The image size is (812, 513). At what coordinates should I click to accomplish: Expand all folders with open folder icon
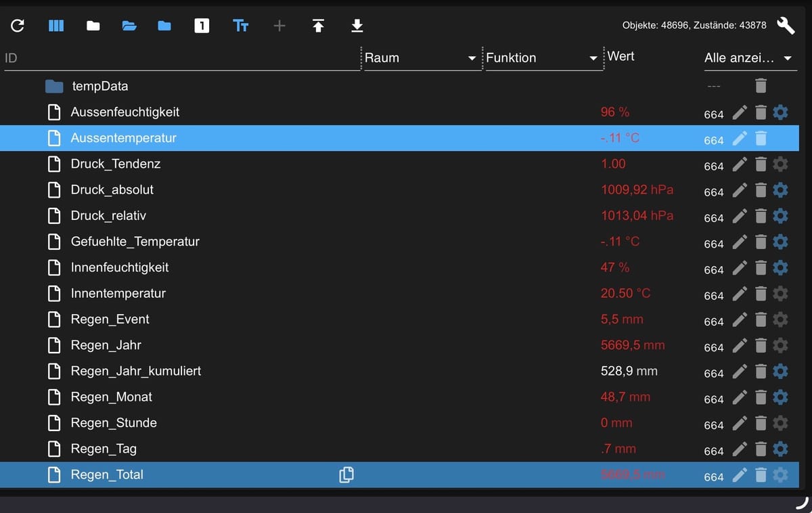129,26
